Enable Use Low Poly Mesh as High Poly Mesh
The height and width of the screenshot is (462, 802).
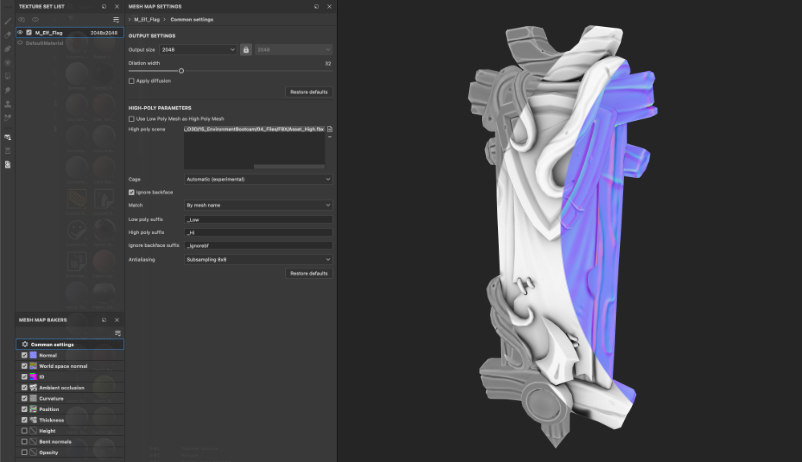click(131, 119)
